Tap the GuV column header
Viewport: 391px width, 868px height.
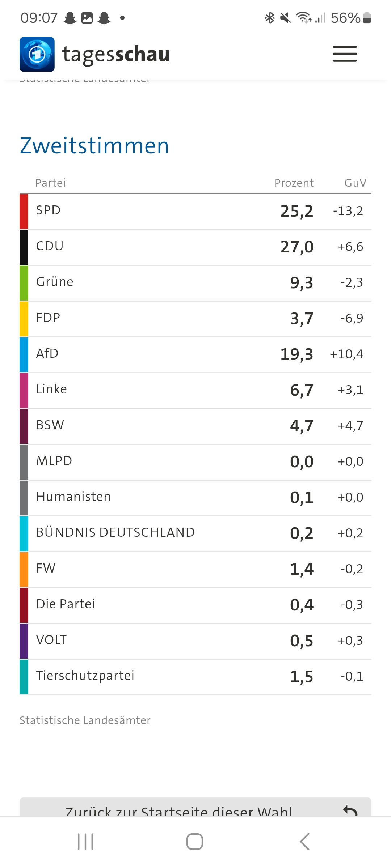[355, 183]
